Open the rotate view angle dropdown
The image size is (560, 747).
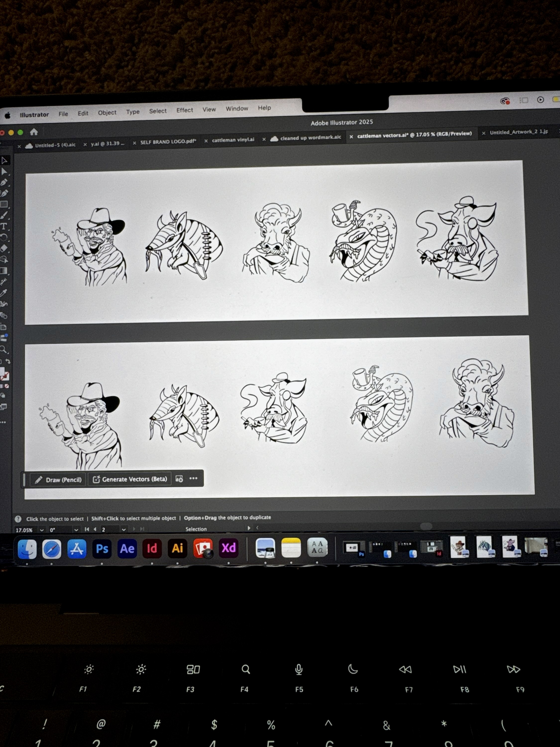[76, 530]
